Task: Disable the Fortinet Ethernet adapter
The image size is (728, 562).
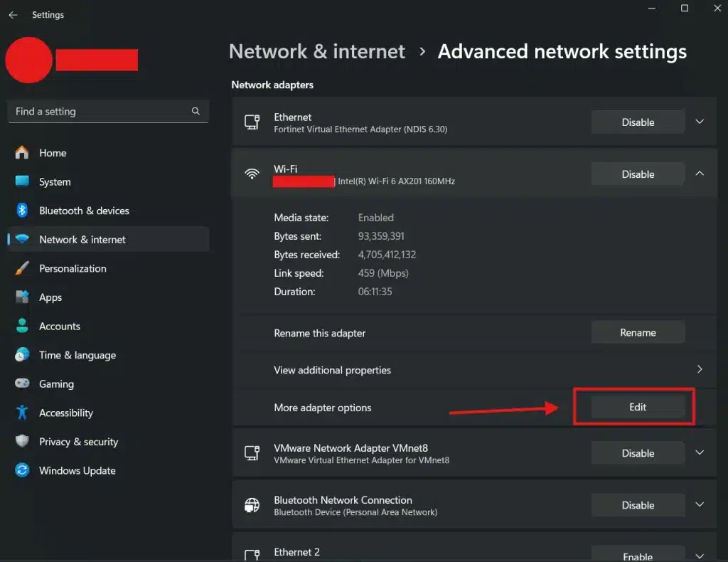Action: coord(638,122)
